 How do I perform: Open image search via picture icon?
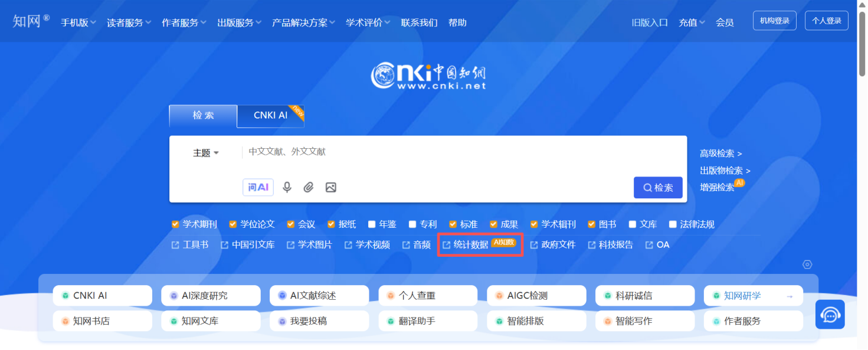(x=330, y=187)
